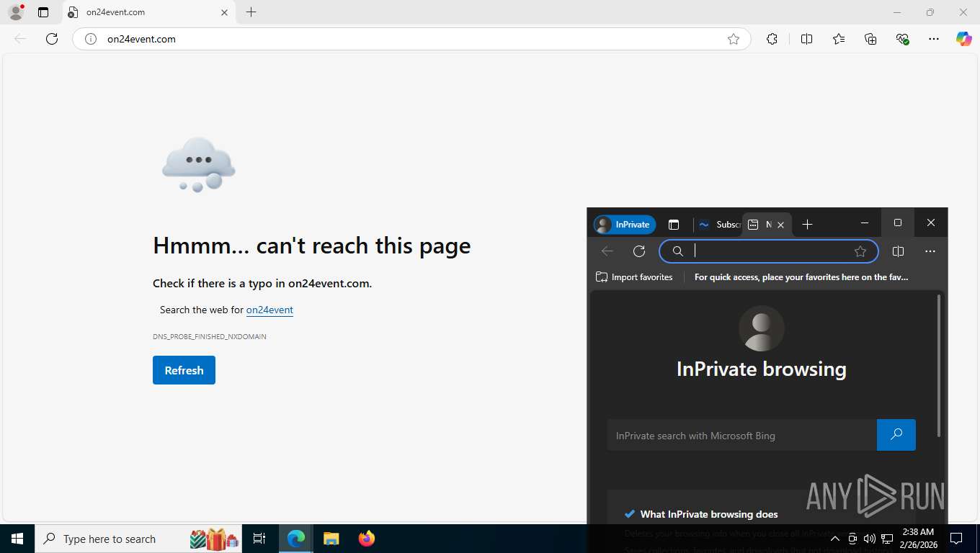Open Favorites list in main Edge toolbar
This screenshot has width=980, height=553.
pyautogui.click(x=839, y=39)
